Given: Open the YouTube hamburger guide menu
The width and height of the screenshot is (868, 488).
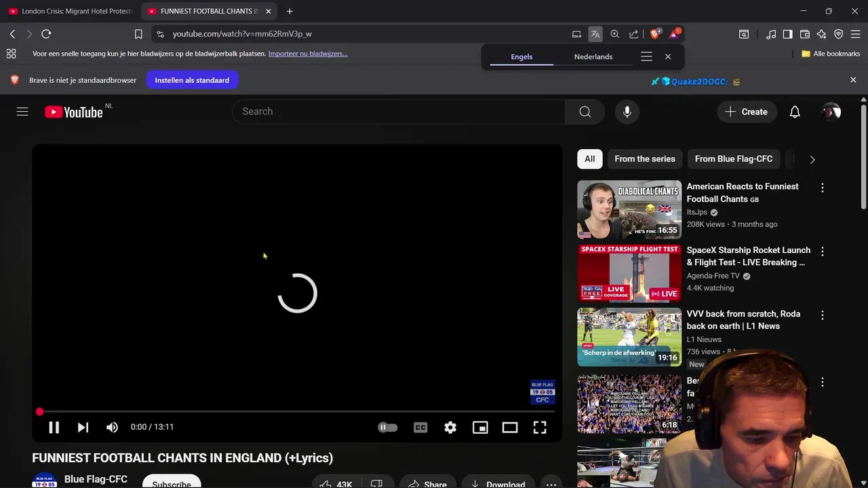Looking at the screenshot, I should [22, 112].
